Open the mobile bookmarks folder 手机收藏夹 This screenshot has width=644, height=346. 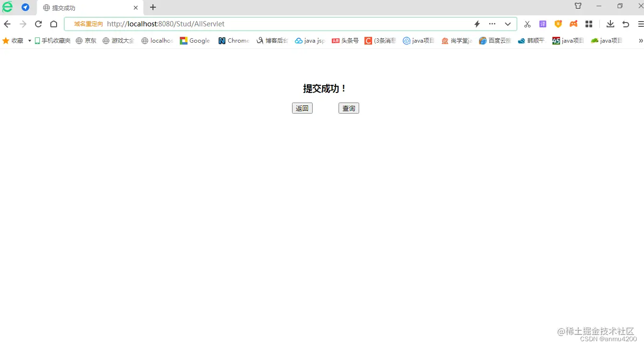click(54, 41)
